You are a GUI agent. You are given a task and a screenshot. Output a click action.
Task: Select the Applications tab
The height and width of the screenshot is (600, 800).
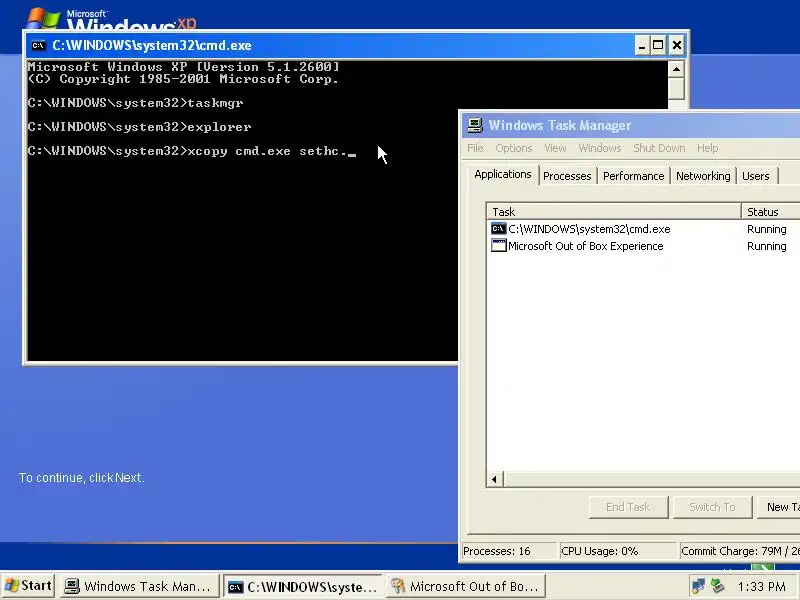503,174
